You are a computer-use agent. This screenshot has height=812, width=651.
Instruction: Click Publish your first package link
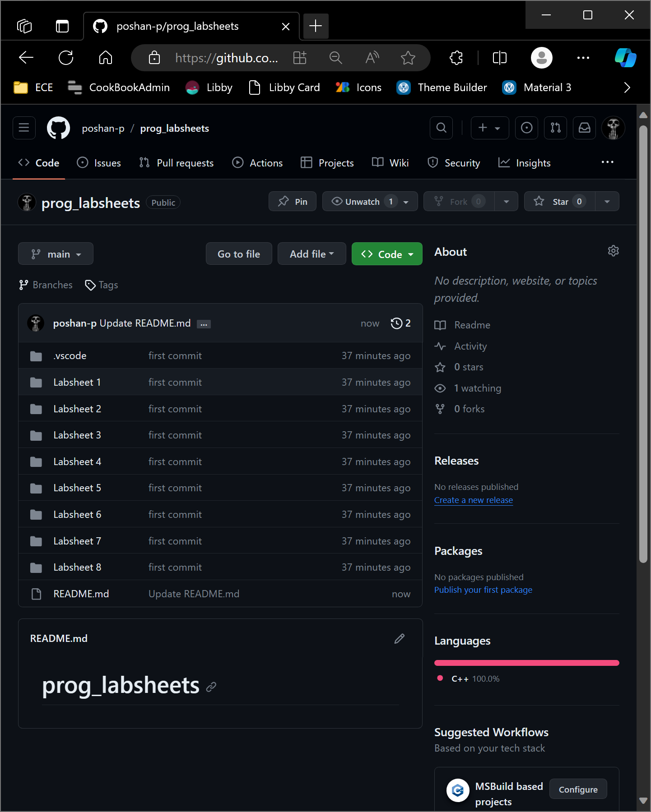click(483, 590)
